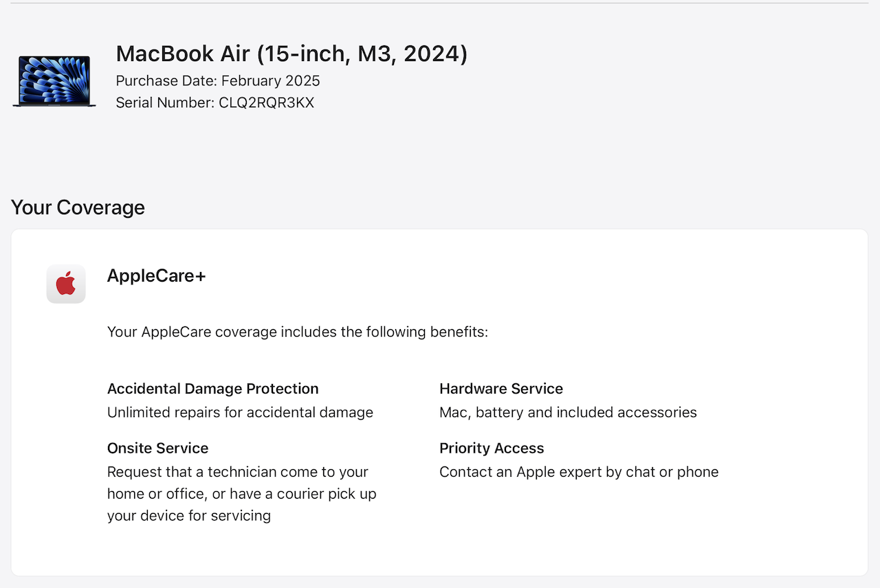Screen dimensions: 880x588
Task: Click 'Contact an Apple expert by chat' text
Action: coord(579,472)
